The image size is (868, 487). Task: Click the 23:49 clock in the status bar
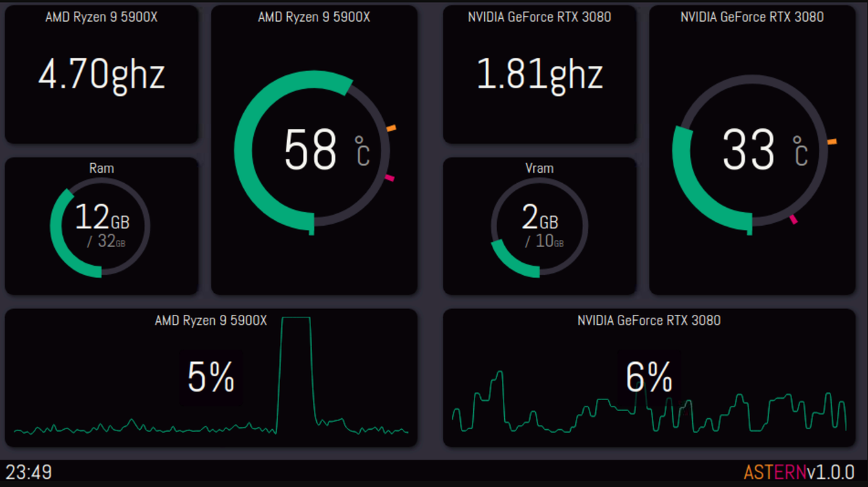29,473
